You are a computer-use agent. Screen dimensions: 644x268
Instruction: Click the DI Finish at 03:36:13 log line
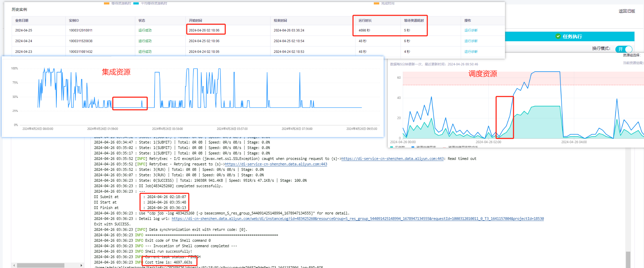[140, 208]
